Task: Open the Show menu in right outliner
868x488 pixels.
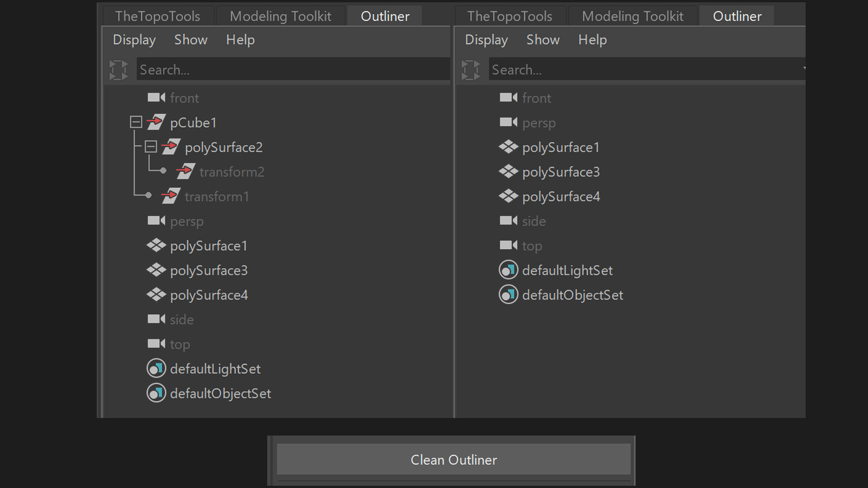Action: click(542, 40)
